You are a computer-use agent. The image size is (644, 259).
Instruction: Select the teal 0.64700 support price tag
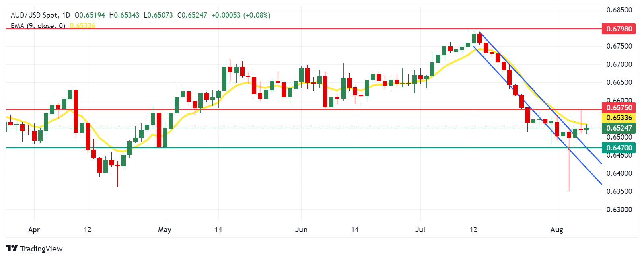pyautogui.click(x=619, y=148)
